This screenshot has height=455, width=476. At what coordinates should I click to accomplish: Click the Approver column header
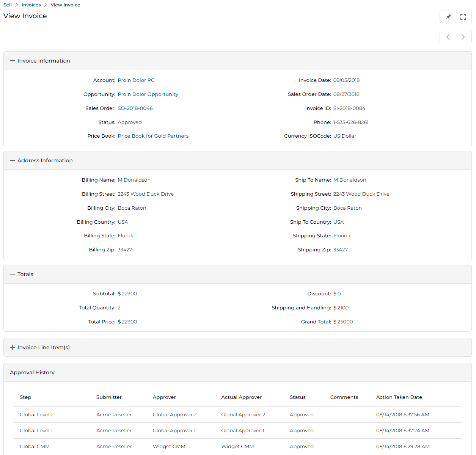pyautogui.click(x=164, y=397)
